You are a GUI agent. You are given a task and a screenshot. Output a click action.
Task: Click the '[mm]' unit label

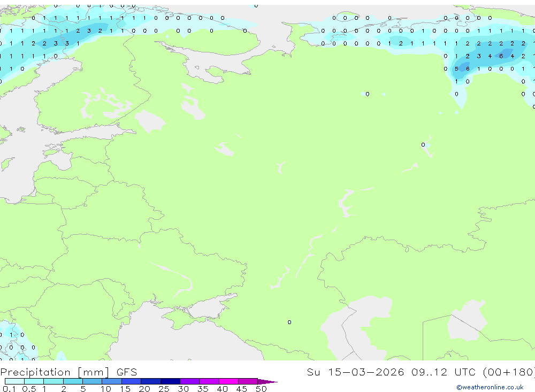[x=94, y=372]
